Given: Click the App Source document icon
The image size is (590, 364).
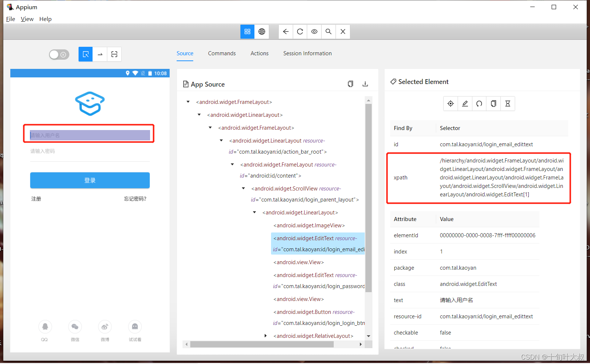Looking at the screenshot, I should 186,84.
